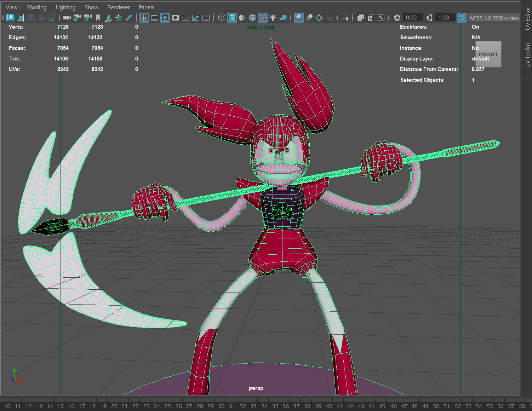Screen dimensions: 532x411
Task: Toggle the viewport Grid display
Action: (x=144, y=18)
